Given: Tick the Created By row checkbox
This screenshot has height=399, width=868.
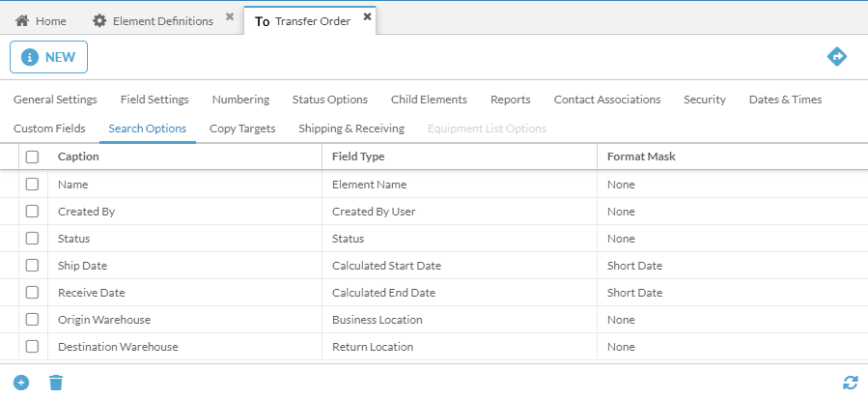Looking at the screenshot, I should 33,212.
